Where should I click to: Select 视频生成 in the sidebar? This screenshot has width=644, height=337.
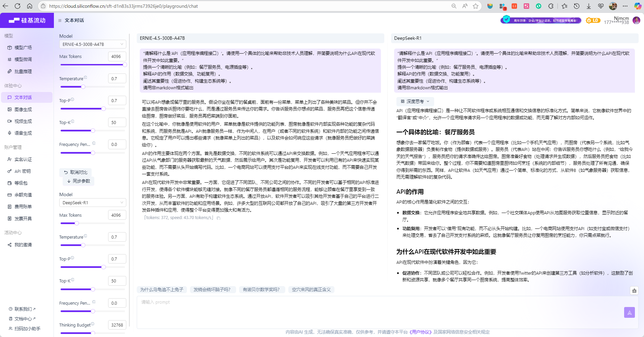point(23,121)
